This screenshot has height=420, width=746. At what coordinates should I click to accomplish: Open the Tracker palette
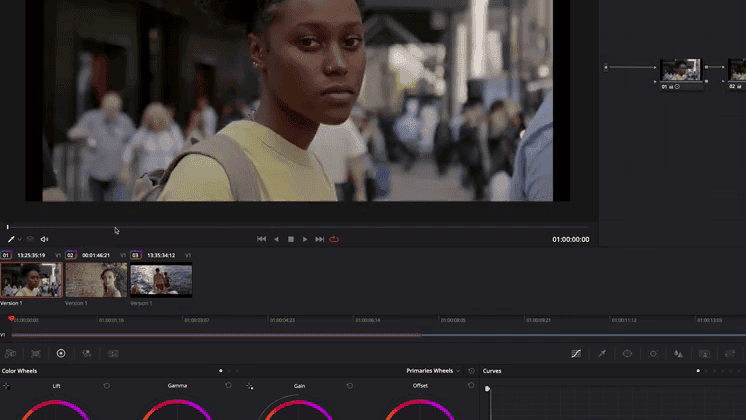pyautogui.click(x=653, y=353)
